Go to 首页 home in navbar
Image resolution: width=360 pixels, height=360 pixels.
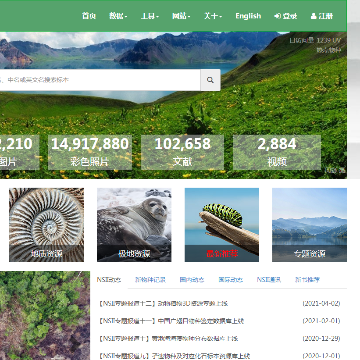(89, 16)
